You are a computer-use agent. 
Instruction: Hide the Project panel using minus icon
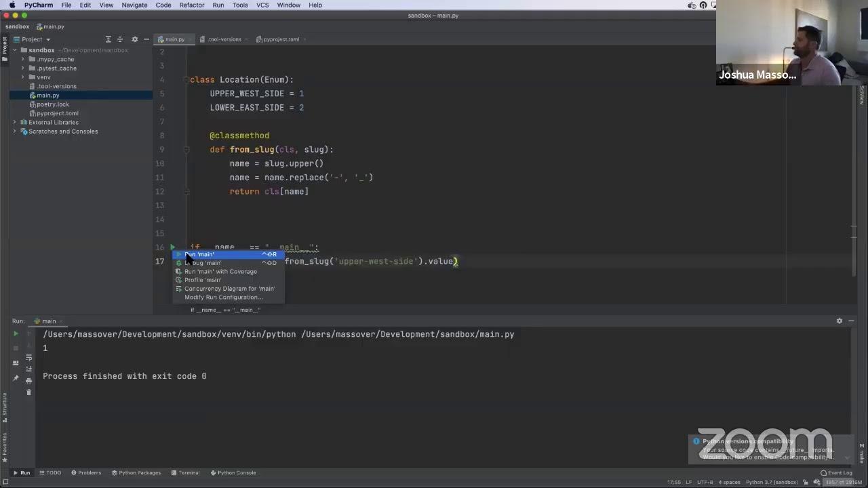tap(146, 39)
